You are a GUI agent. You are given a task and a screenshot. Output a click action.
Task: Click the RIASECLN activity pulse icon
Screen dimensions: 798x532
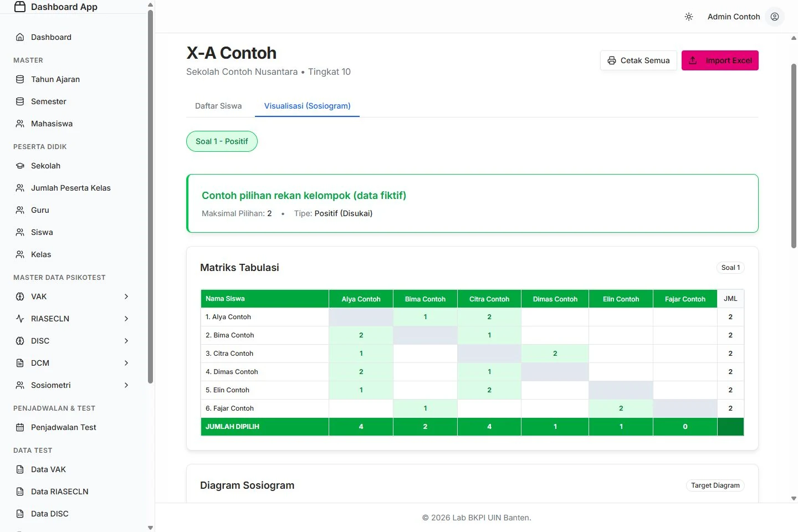[20, 319]
